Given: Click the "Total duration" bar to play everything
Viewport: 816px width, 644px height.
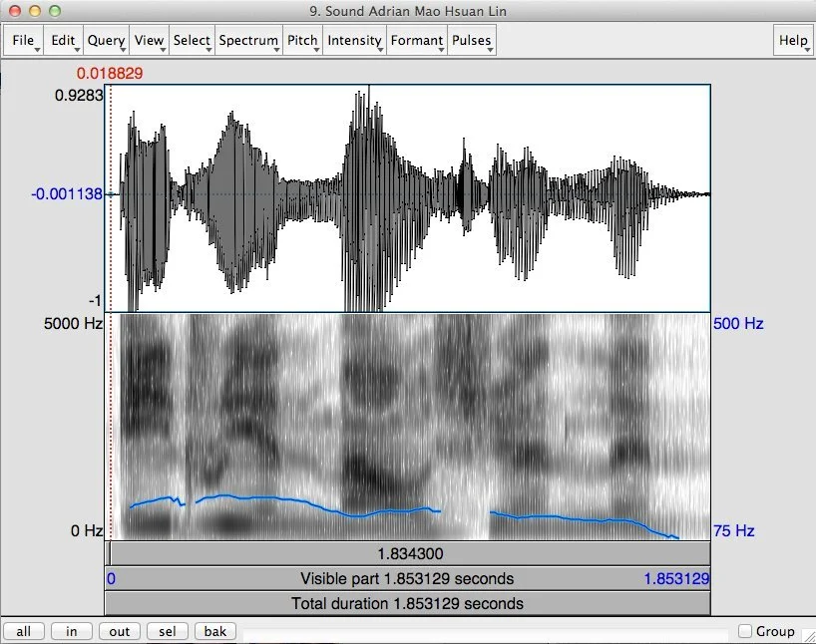Looking at the screenshot, I should (x=409, y=603).
